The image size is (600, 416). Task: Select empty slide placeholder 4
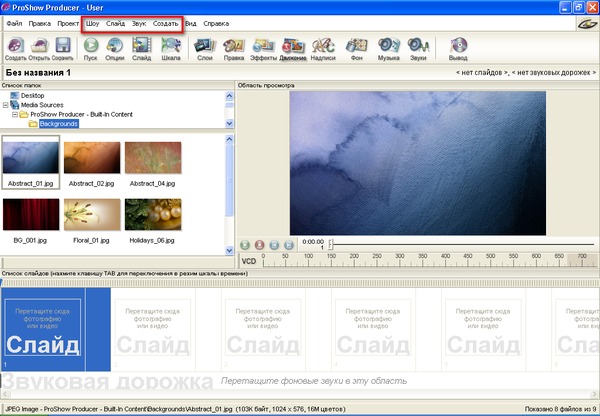click(373, 329)
